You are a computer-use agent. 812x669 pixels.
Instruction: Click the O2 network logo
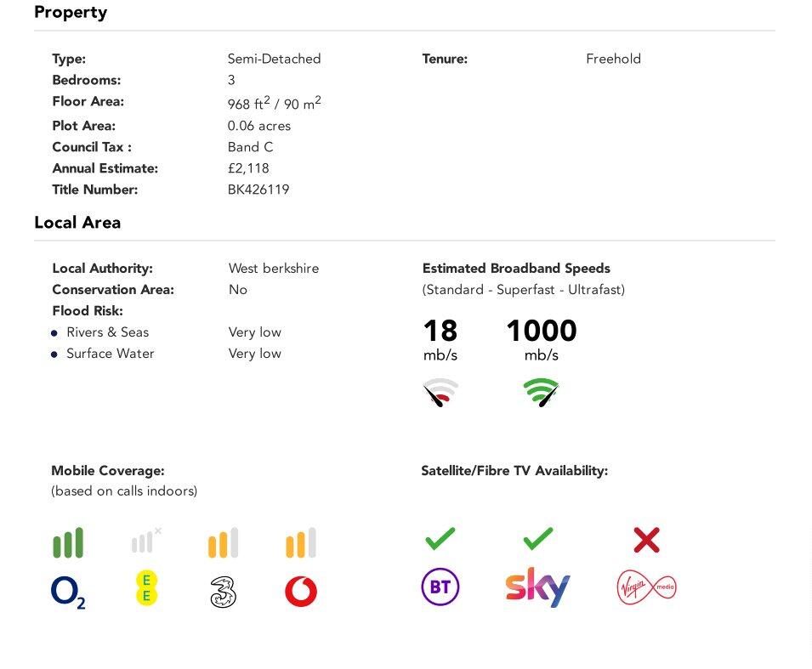point(68,592)
